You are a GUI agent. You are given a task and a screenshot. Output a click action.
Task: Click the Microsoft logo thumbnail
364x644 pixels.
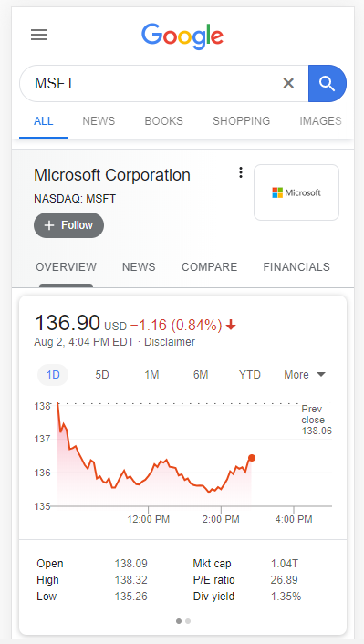pyautogui.click(x=296, y=192)
